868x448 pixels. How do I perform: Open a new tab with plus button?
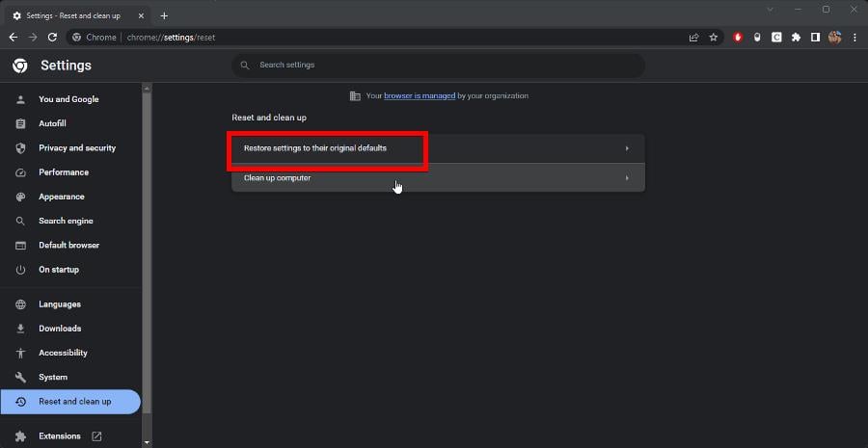(x=164, y=15)
